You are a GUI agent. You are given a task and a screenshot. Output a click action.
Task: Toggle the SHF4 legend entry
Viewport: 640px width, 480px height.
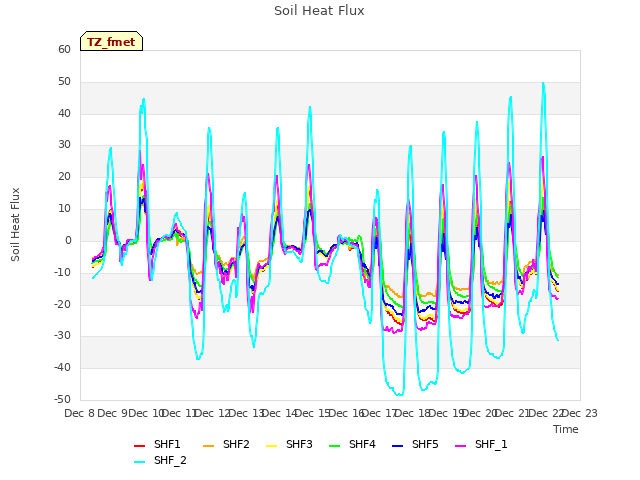352,444
